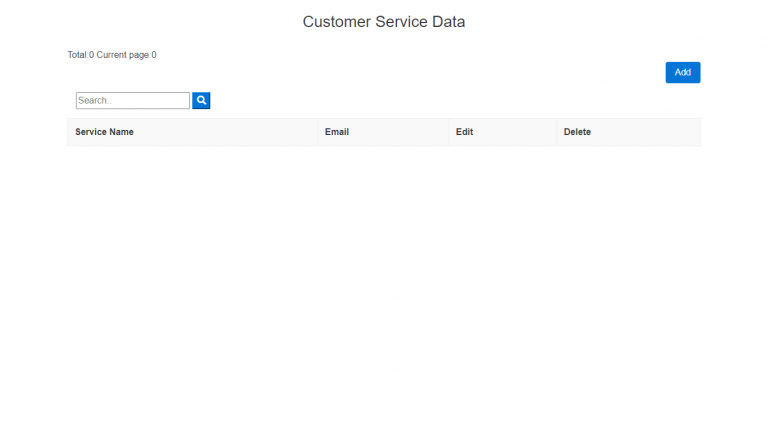Select the Service Name column header
The height and width of the screenshot is (432, 768).
click(x=104, y=132)
